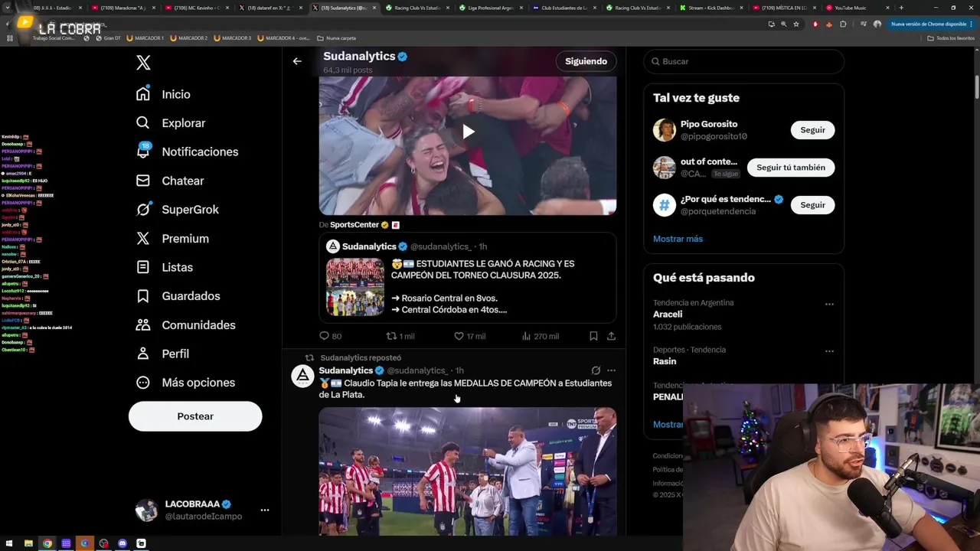
Task: Play the SportsCenter video
Action: pyautogui.click(x=468, y=132)
